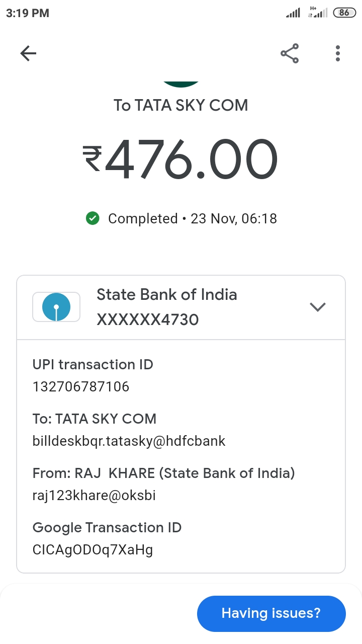Tap the UPI transaction ID number 132706787106

pos(81,387)
